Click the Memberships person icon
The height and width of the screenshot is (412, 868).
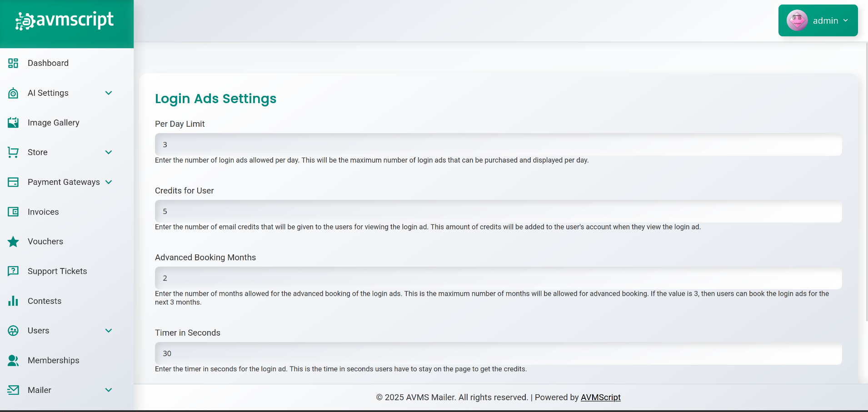(x=13, y=361)
